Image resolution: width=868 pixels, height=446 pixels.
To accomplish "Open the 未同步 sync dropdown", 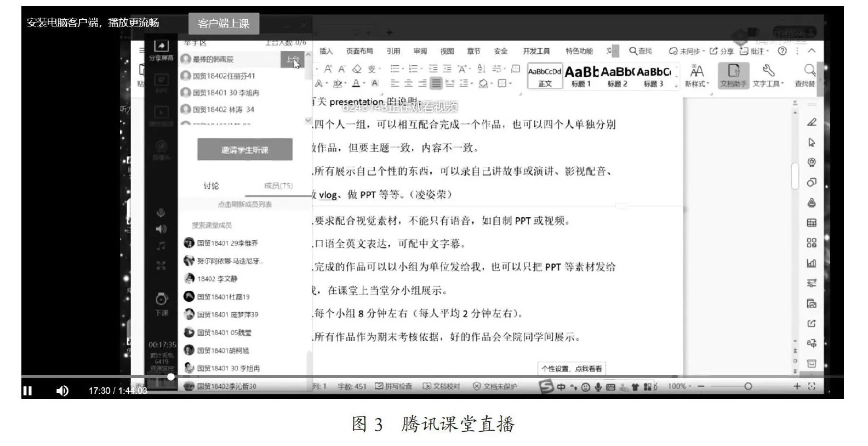I will click(687, 51).
